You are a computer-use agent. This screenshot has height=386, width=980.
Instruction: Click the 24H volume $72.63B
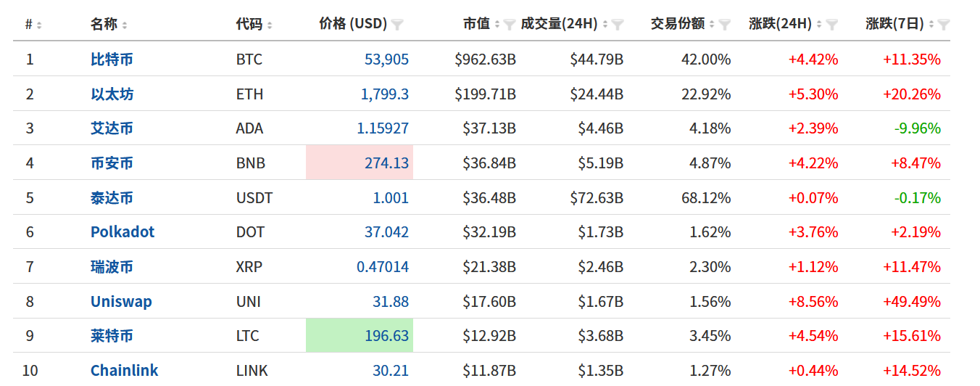coord(597,198)
